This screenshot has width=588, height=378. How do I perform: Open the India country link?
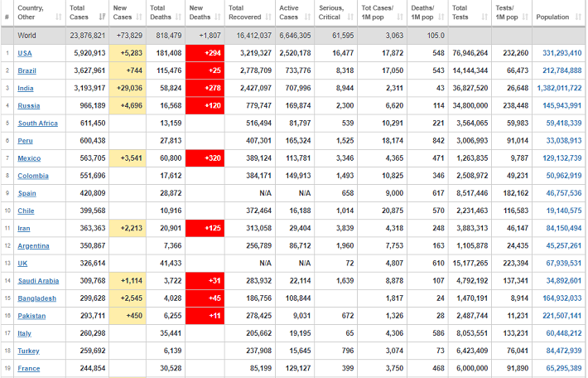pos(26,88)
